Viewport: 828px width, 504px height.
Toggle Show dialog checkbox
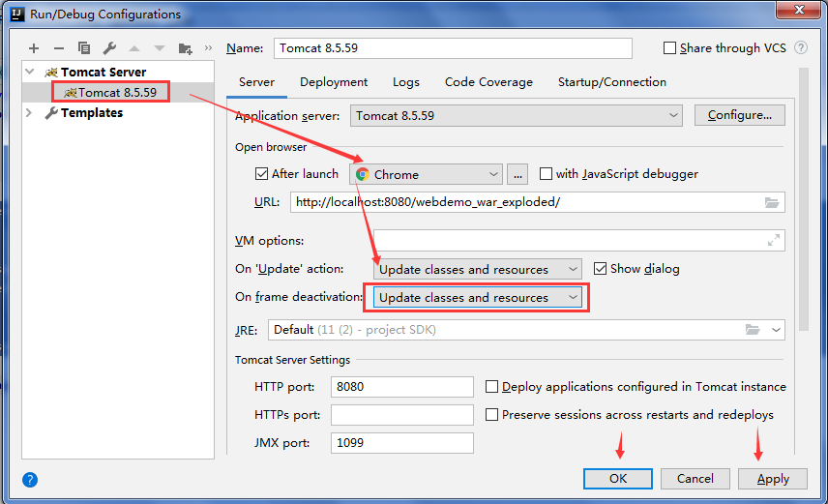pos(600,269)
